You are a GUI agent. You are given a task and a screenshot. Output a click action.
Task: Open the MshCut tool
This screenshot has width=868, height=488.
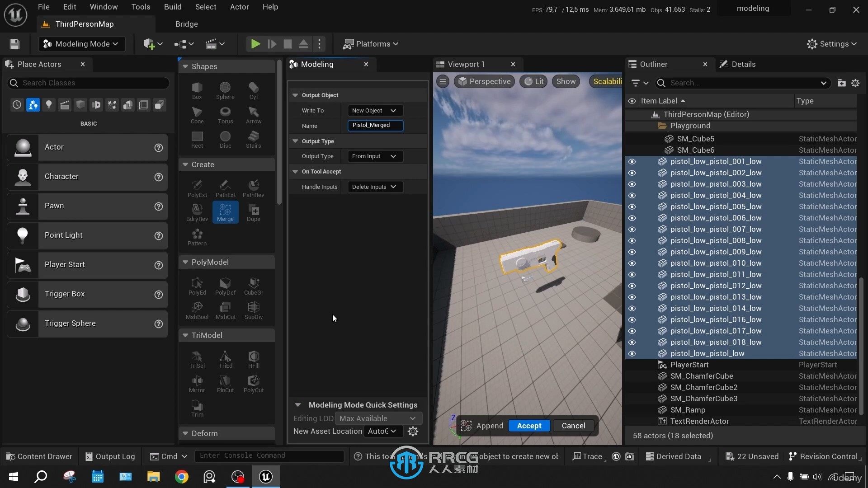(x=225, y=310)
